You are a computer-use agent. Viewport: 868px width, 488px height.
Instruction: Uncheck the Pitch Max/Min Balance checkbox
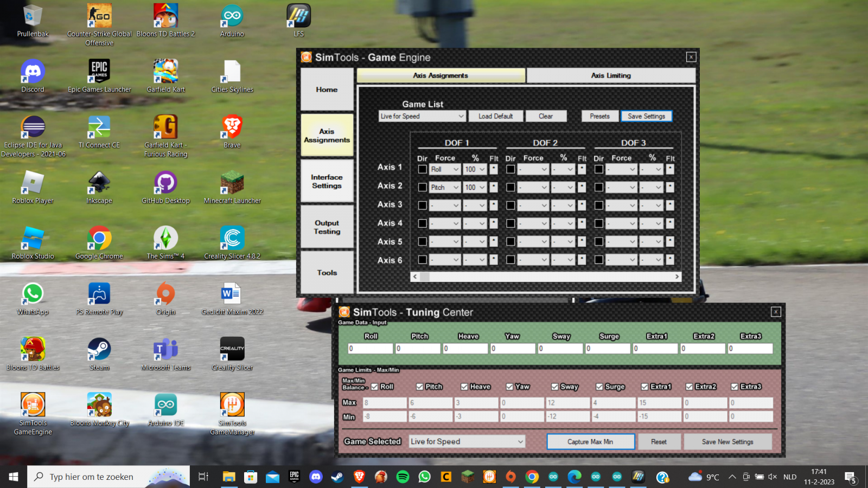(420, 387)
